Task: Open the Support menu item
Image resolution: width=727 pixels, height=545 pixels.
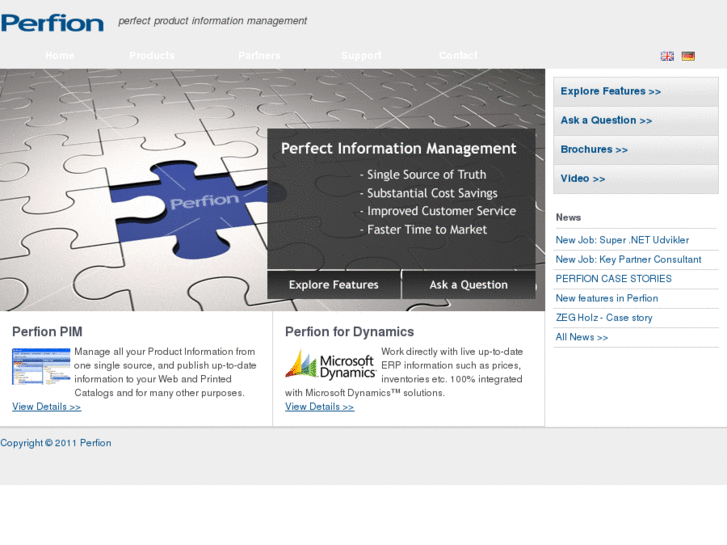Action: (361, 56)
